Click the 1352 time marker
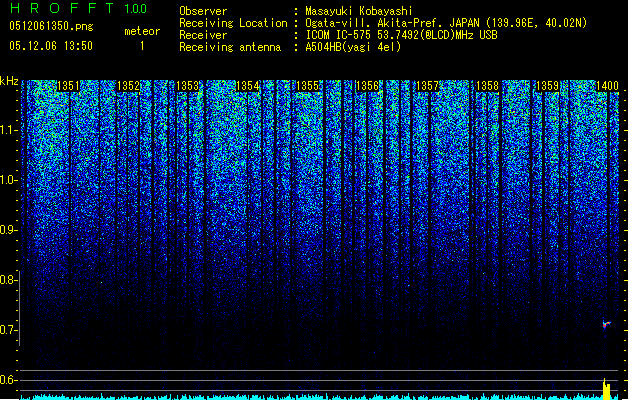 click(x=128, y=86)
